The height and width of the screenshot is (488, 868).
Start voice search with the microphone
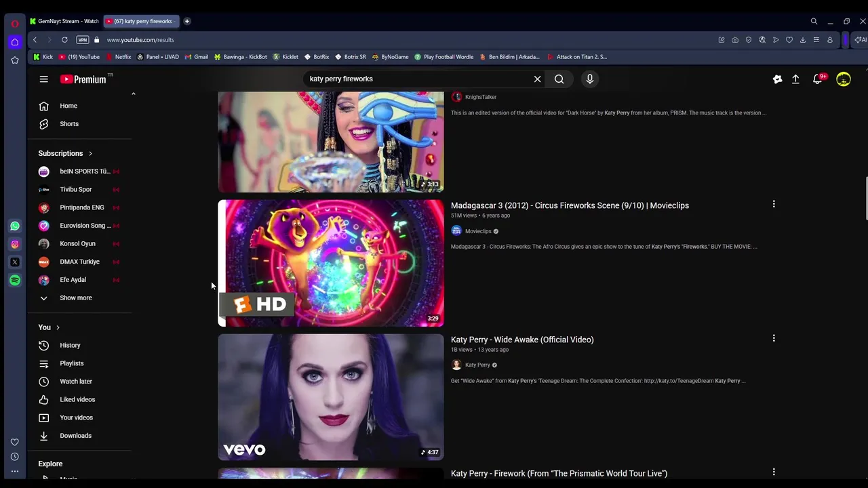point(589,79)
